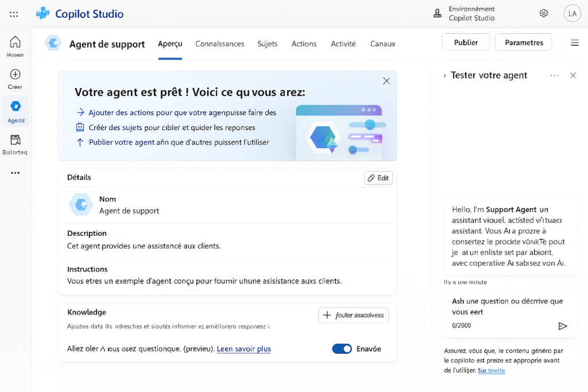Click the Publier button

pyautogui.click(x=466, y=42)
